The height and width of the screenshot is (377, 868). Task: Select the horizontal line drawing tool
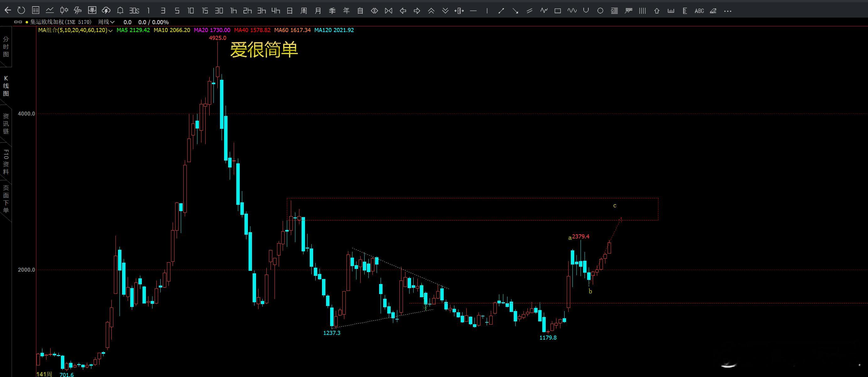tap(473, 11)
